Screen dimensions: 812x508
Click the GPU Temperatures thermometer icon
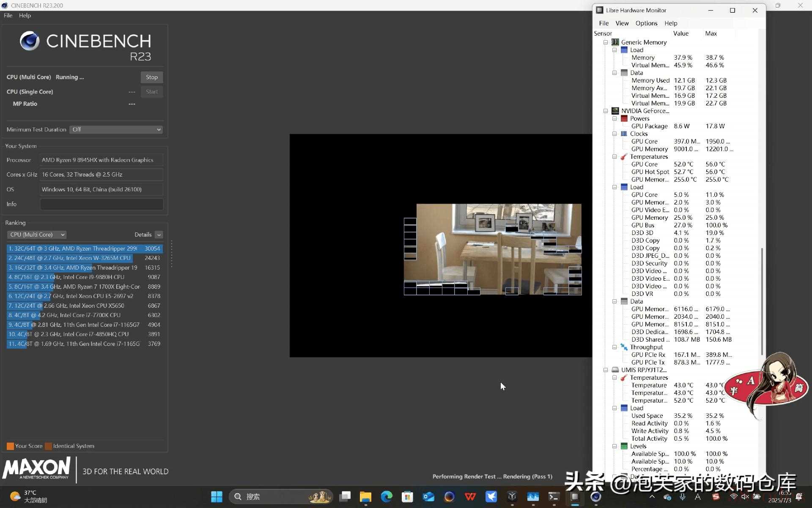624,157
